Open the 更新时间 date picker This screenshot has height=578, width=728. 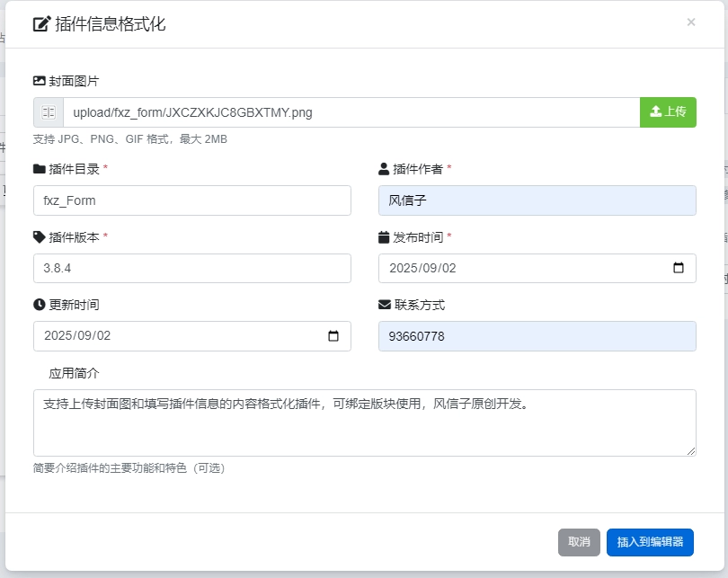[x=334, y=335]
